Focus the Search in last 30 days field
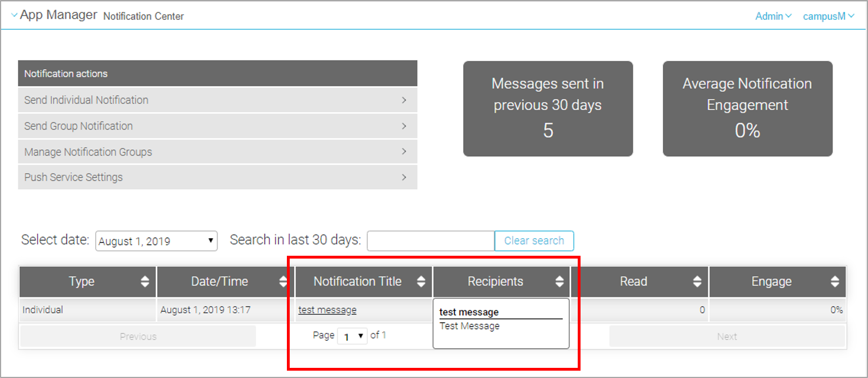 (x=431, y=241)
